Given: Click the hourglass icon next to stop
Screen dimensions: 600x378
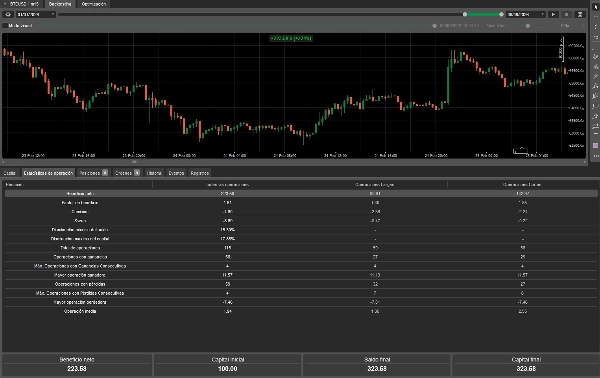Looking at the screenshot, I should coord(580,14).
